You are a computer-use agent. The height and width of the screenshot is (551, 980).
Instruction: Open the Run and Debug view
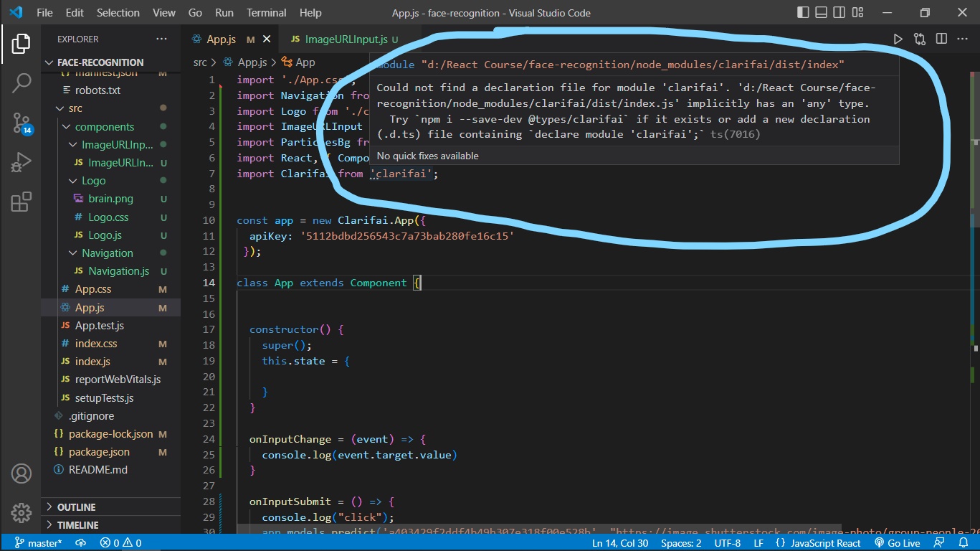[x=21, y=162]
